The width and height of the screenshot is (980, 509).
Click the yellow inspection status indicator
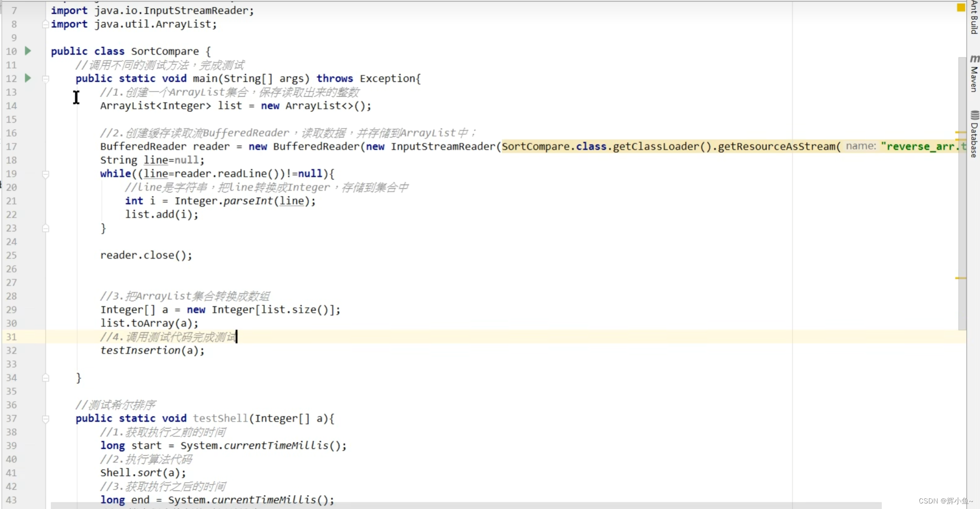pos(961,7)
